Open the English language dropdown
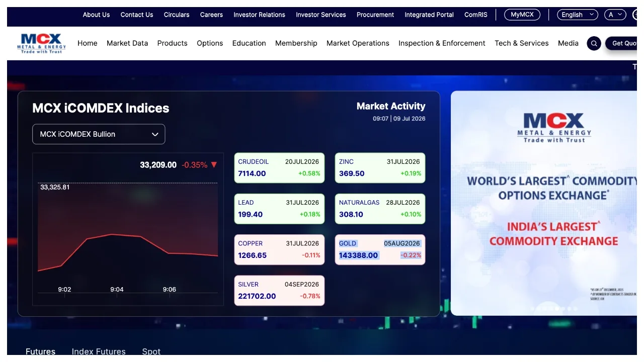 point(578,15)
